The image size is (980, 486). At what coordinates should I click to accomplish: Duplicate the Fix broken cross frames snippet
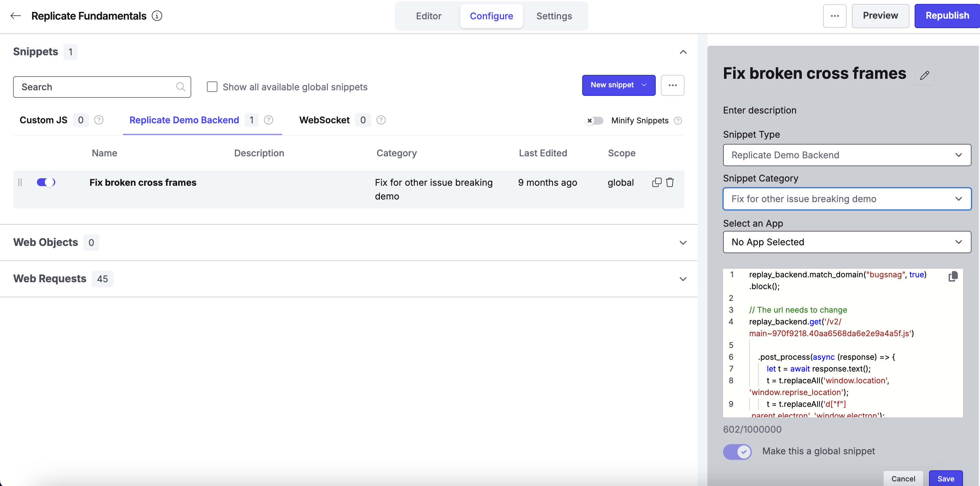tap(657, 182)
